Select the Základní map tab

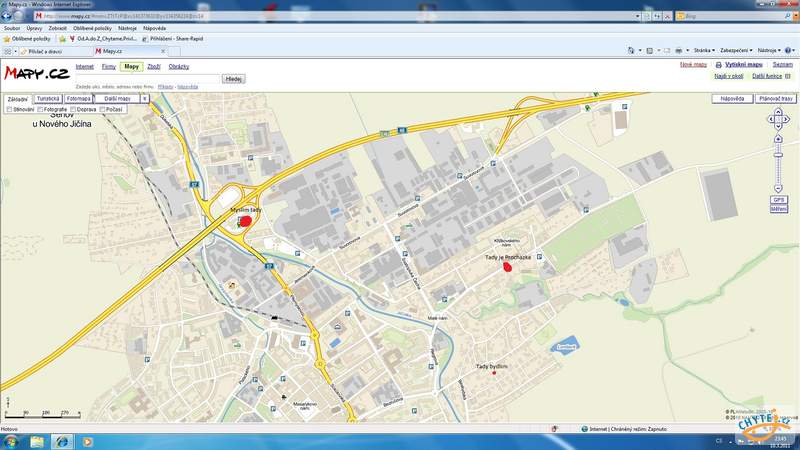point(18,99)
